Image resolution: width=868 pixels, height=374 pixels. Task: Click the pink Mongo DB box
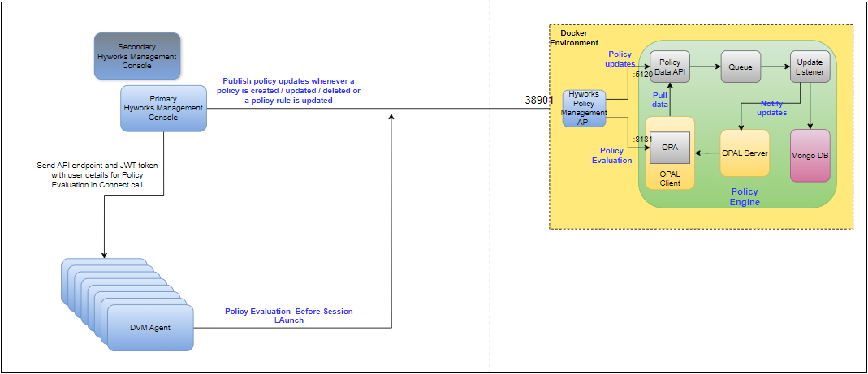tap(810, 154)
